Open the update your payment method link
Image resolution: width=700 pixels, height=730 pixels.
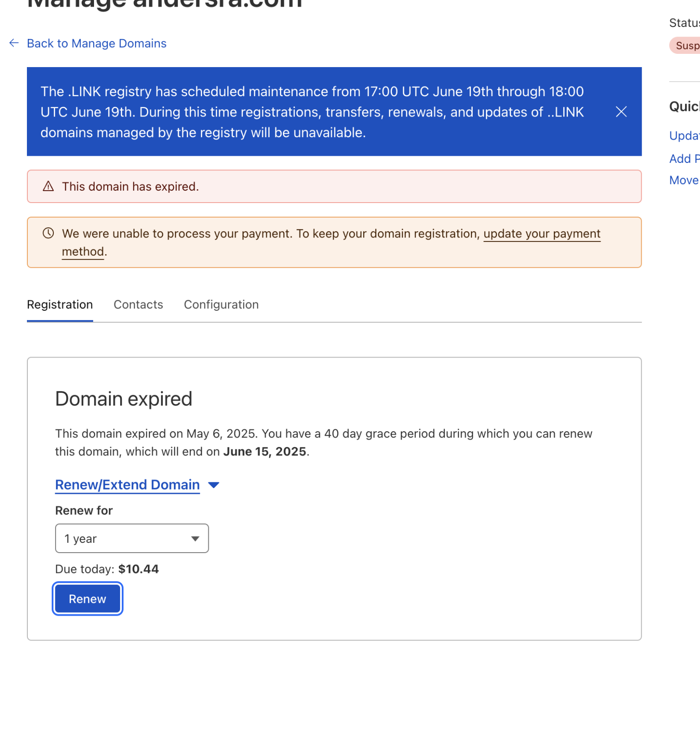click(542, 234)
